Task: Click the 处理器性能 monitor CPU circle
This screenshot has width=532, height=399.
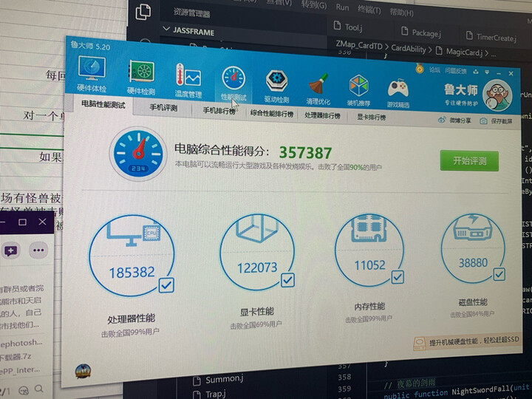Action: click(x=132, y=255)
